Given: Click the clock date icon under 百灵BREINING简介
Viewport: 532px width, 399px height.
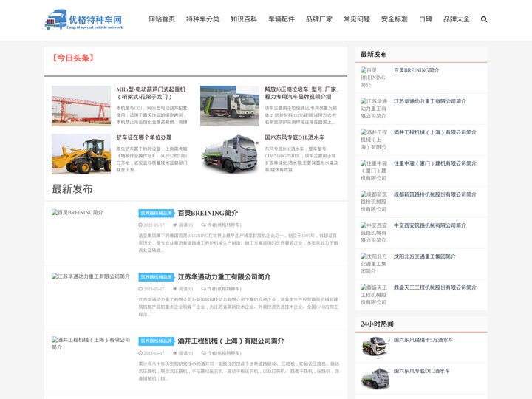Looking at the screenshot, I should (140, 225).
